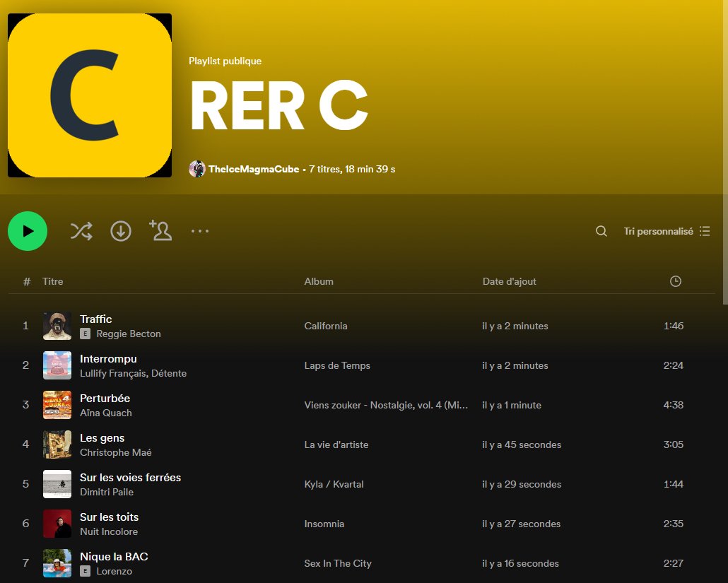
Task: Invite collaborators with the add-person icon
Action: coord(160,230)
